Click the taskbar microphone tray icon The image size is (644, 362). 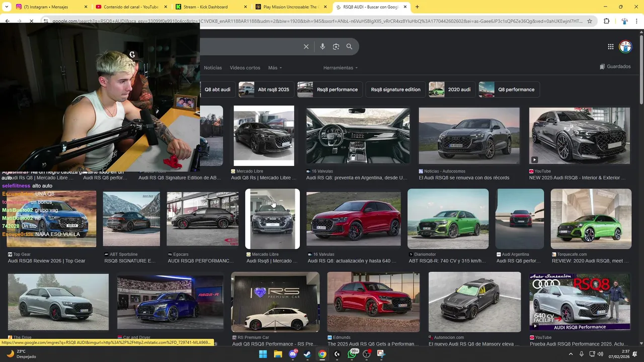(582, 354)
